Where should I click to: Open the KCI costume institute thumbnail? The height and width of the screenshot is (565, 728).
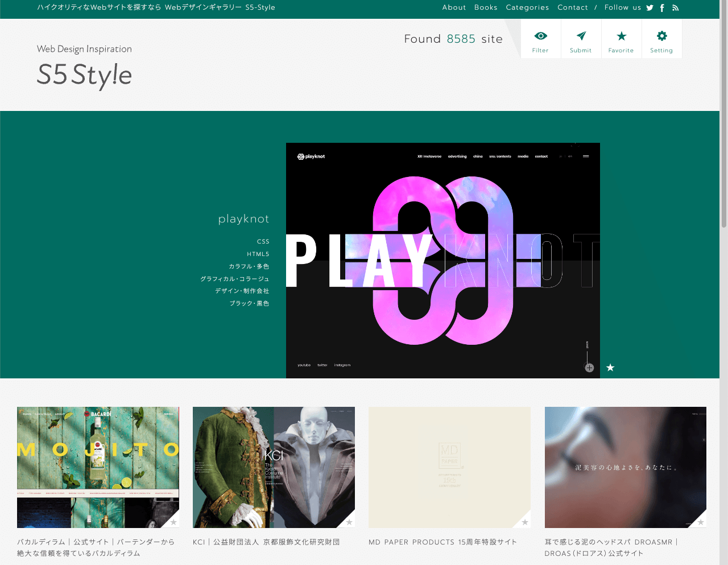click(x=274, y=467)
